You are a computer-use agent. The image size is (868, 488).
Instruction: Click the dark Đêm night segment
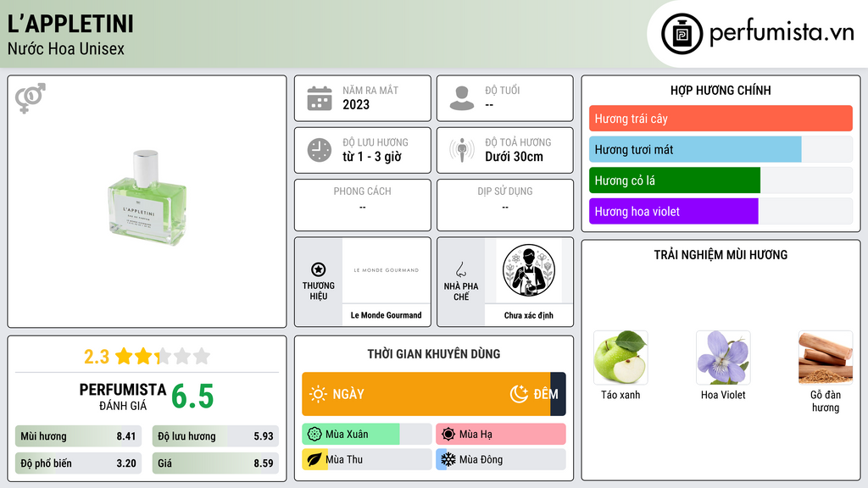click(558, 394)
